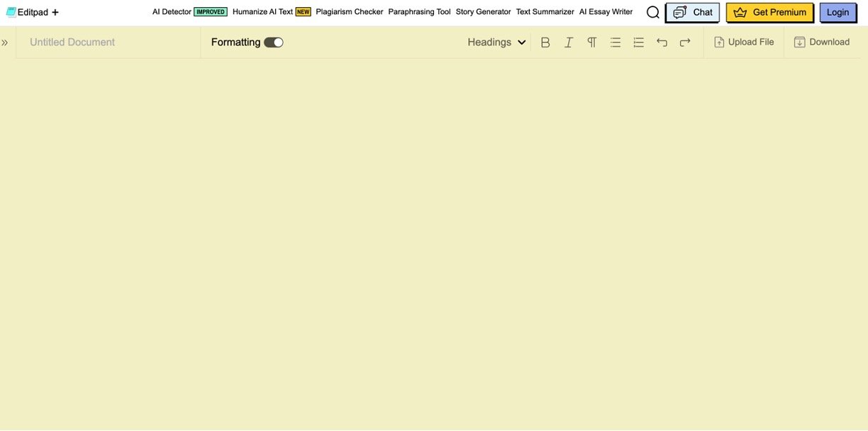Click the Untitled Document title field
868x431 pixels.
72,43
